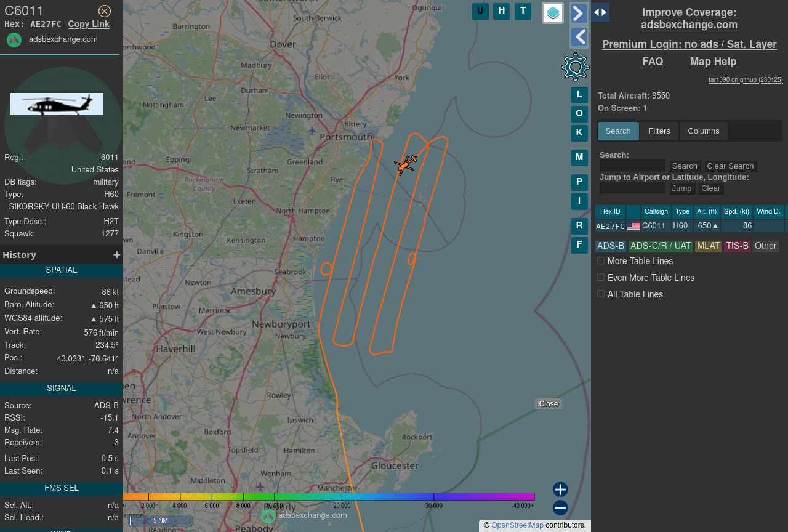Click the U map toggle button
The width and height of the screenshot is (788, 532).
[x=480, y=11]
